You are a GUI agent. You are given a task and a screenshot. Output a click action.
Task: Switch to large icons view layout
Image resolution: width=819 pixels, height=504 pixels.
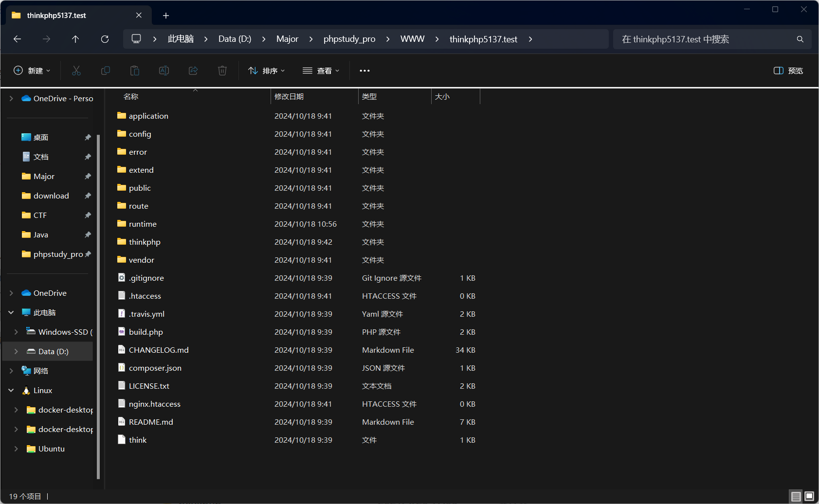(809, 497)
